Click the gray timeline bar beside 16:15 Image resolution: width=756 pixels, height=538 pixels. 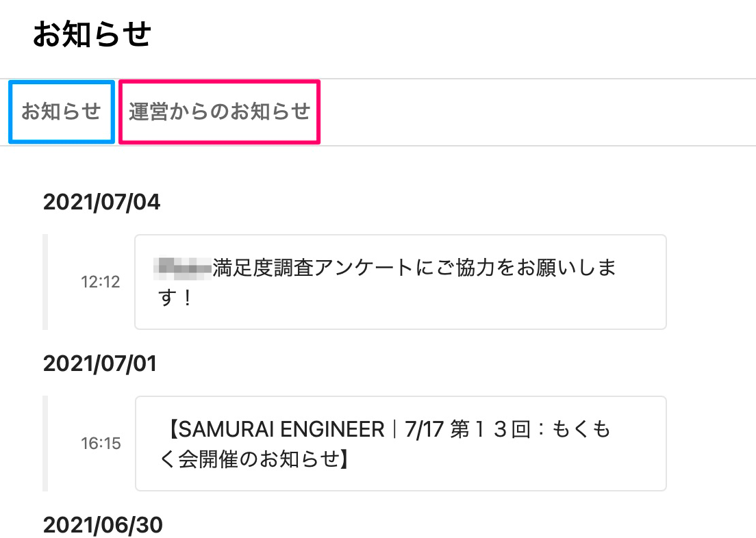point(45,443)
